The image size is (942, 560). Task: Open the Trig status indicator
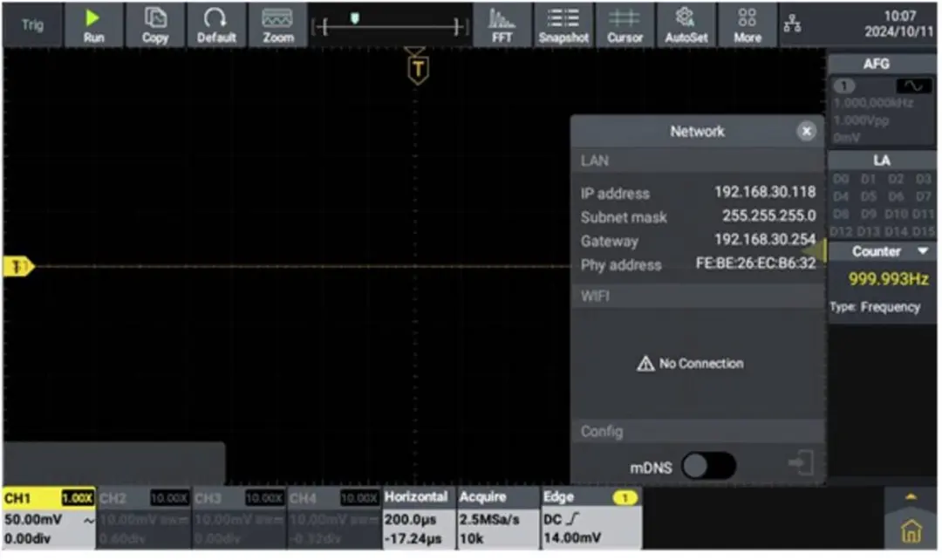pyautogui.click(x=32, y=25)
